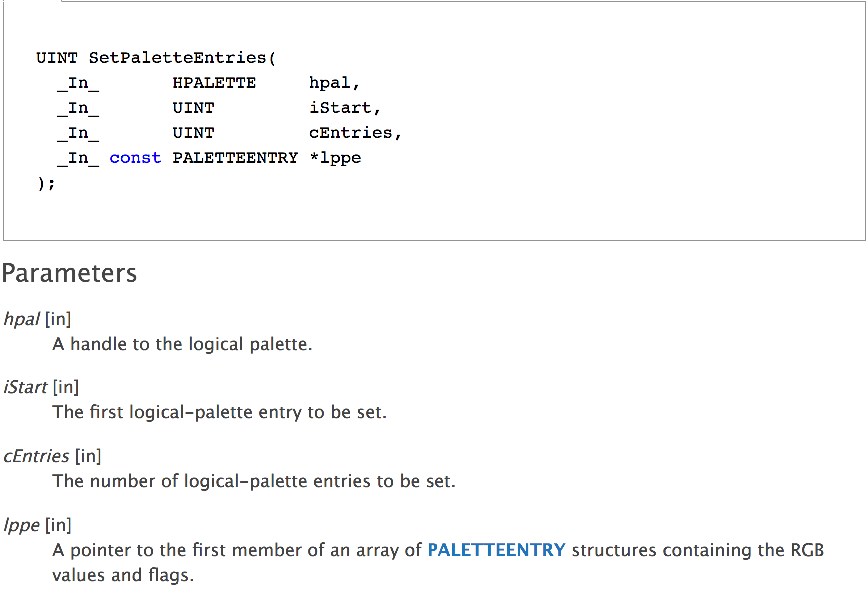Click the iStart argument in code signature

tap(340, 108)
